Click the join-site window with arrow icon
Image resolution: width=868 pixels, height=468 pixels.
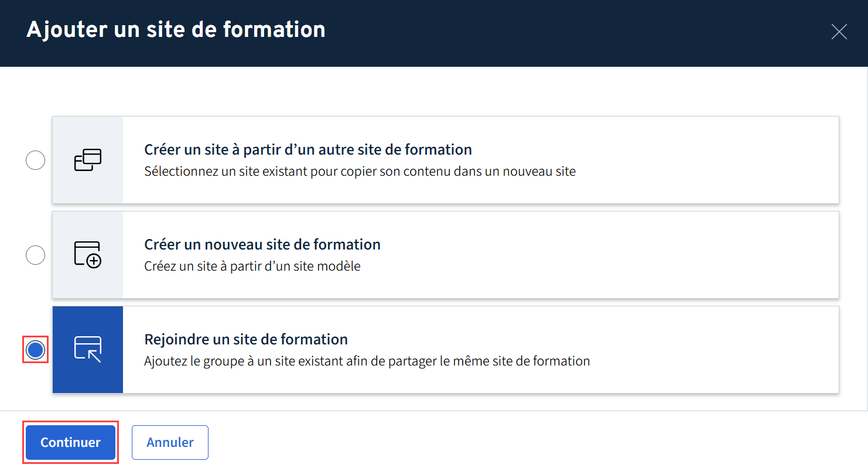88,350
